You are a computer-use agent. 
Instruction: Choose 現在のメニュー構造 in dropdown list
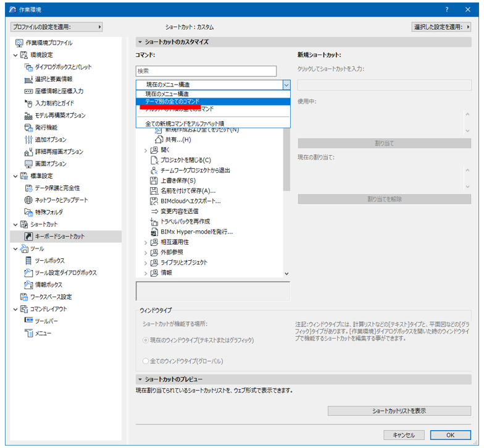pyautogui.click(x=213, y=94)
